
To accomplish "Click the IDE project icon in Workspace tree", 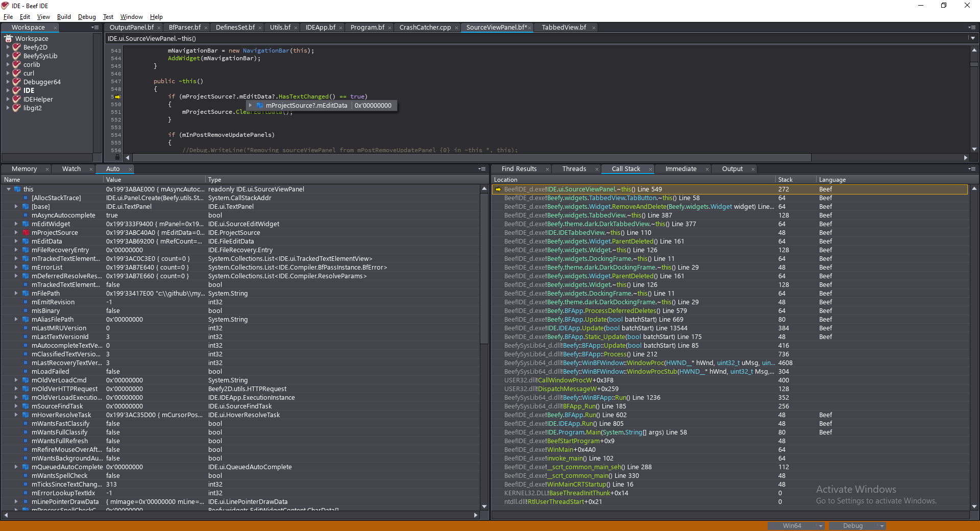I will point(16,90).
